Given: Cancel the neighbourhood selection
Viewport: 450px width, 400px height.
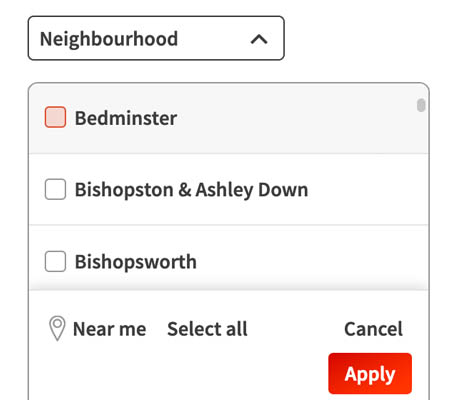Looking at the screenshot, I should click(373, 329).
